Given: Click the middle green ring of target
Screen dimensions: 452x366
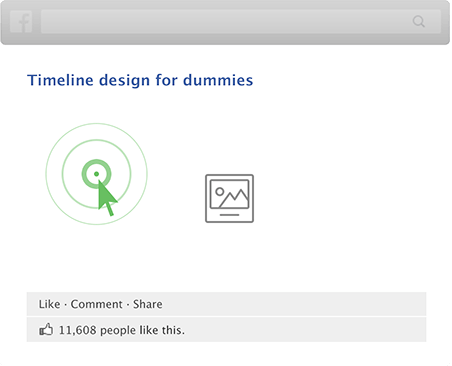Looking at the screenshot, I should (96, 140).
